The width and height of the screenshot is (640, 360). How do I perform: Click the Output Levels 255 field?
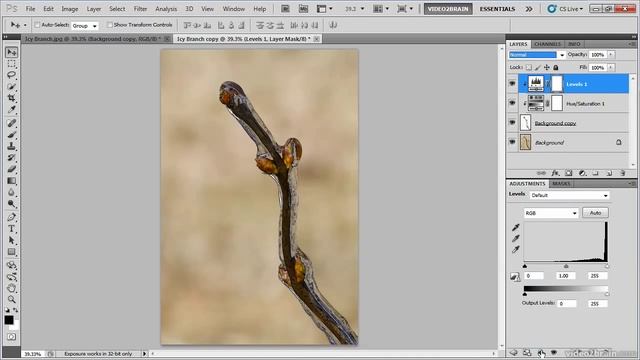[598, 304]
